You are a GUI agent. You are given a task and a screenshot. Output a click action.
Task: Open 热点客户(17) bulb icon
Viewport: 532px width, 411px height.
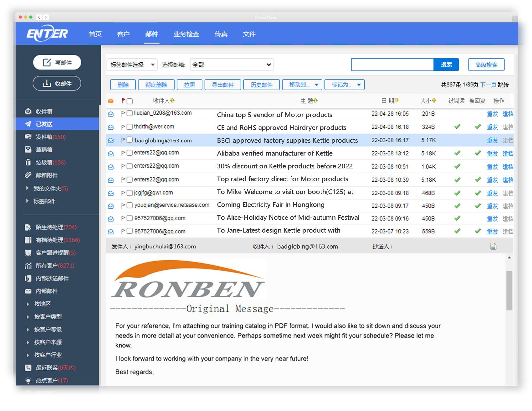tap(28, 381)
